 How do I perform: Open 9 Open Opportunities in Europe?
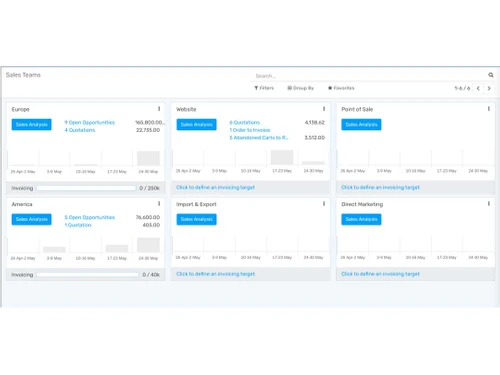(89, 122)
